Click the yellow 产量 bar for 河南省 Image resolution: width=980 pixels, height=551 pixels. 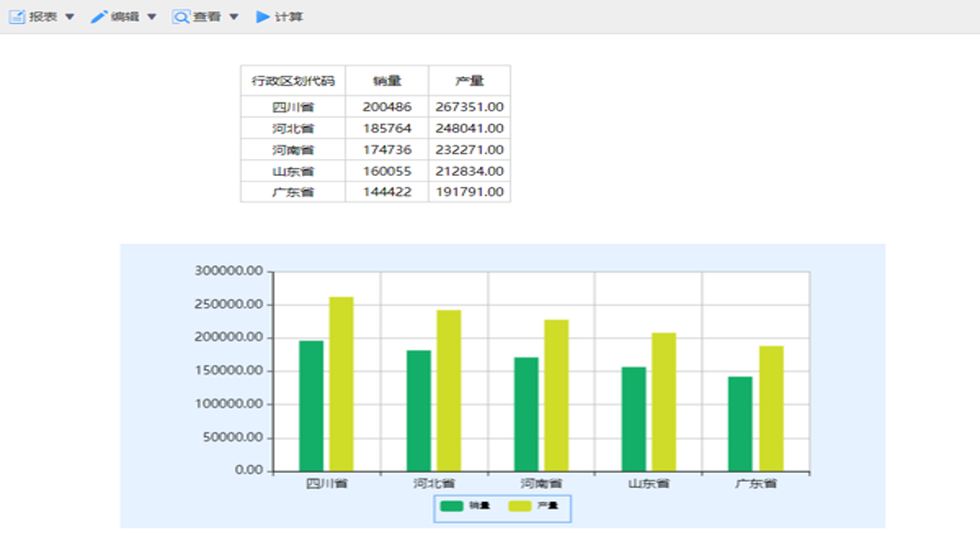[557, 395]
